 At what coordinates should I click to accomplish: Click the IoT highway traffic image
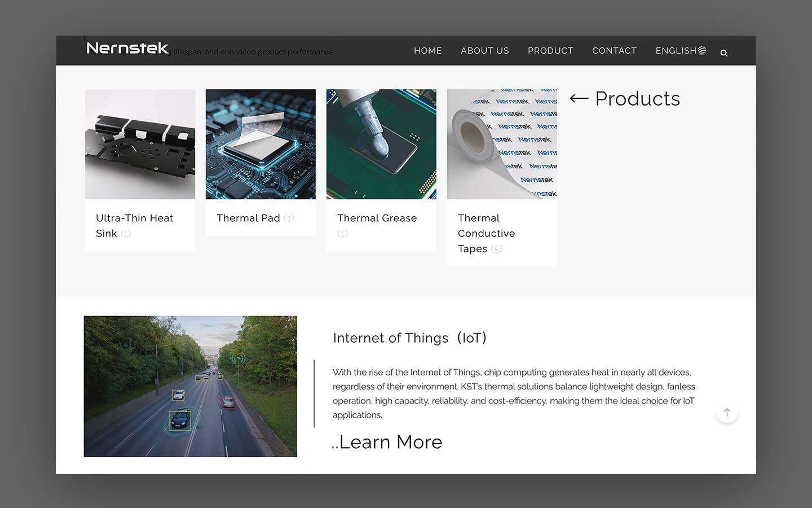191,386
